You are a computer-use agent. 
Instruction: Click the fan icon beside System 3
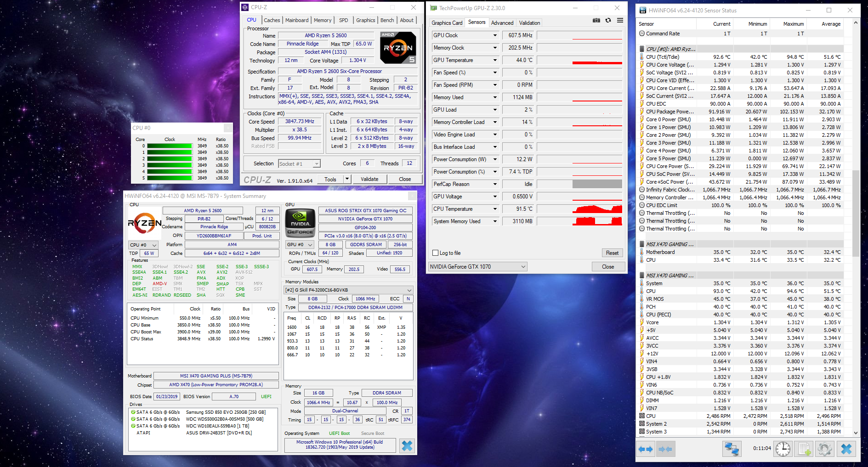click(642, 432)
